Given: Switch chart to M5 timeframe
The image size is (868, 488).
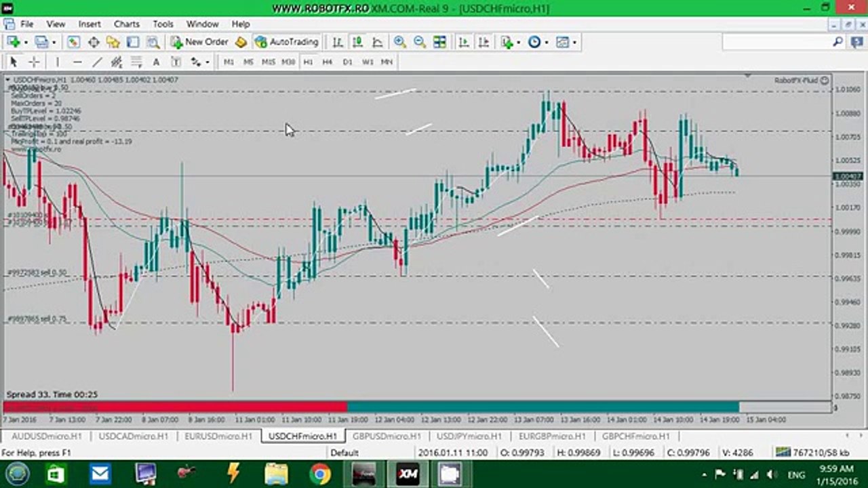Looking at the screenshot, I should pos(249,62).
